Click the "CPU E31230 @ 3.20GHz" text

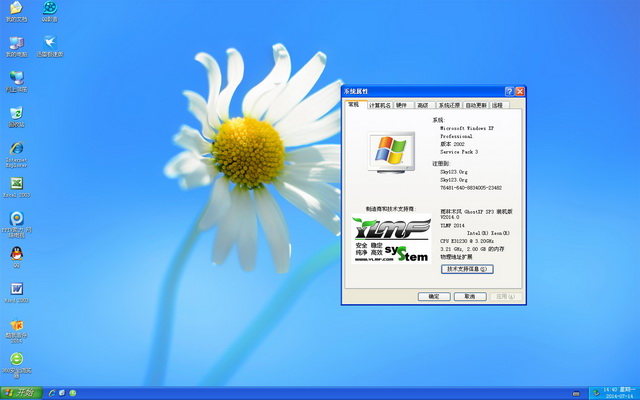(467, 241)
